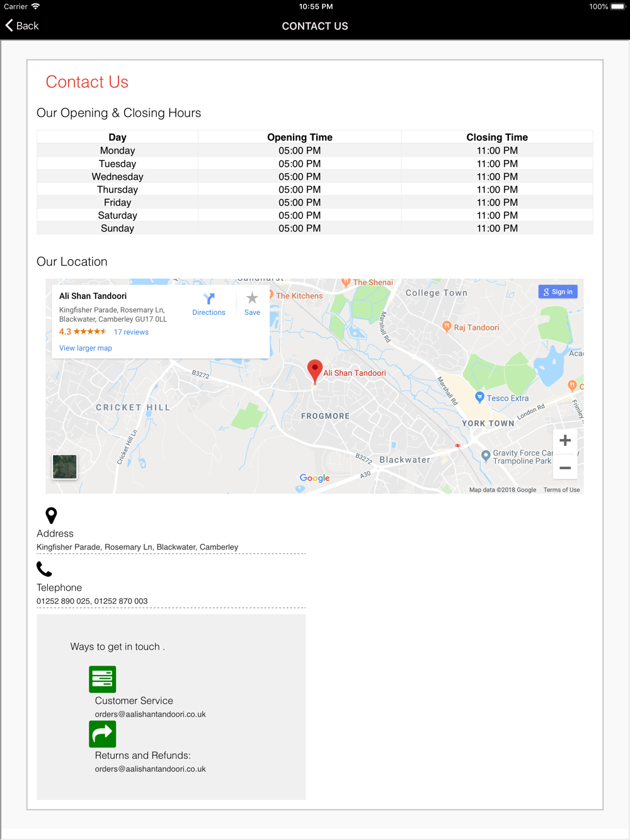Click the Ali Shan Tandoori title in map card
Viewport: 630px width, 840px height.
[x=93, y=296]
